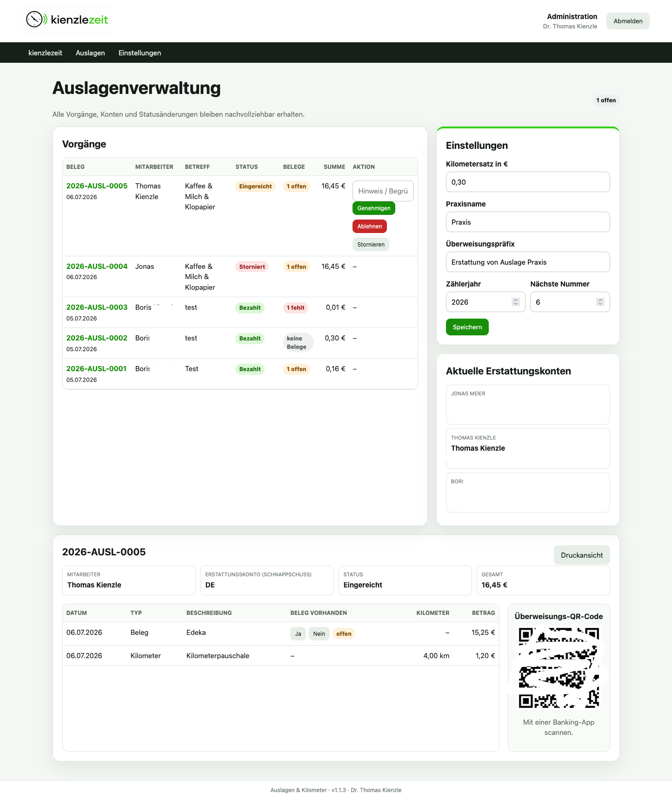672x800 pixels.
Task: Select the THOMAS KIENZLE account card
Action: pyautogui.click(x=528, y=448)
